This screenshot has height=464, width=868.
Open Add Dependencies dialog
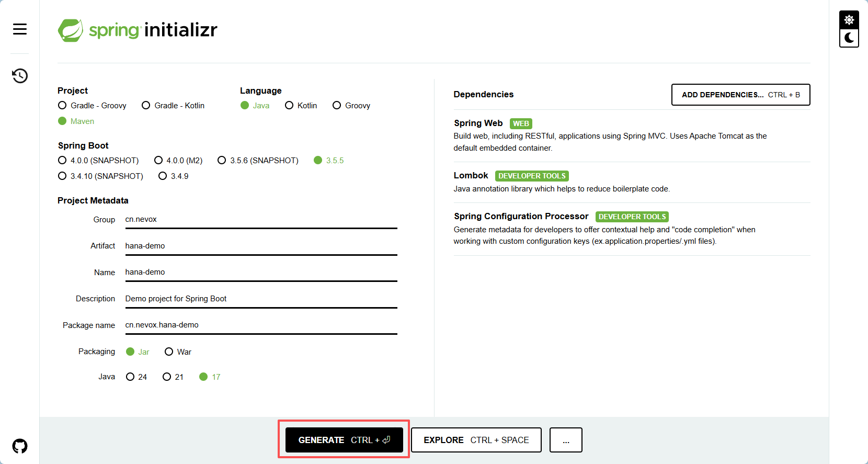pos(741,95)
